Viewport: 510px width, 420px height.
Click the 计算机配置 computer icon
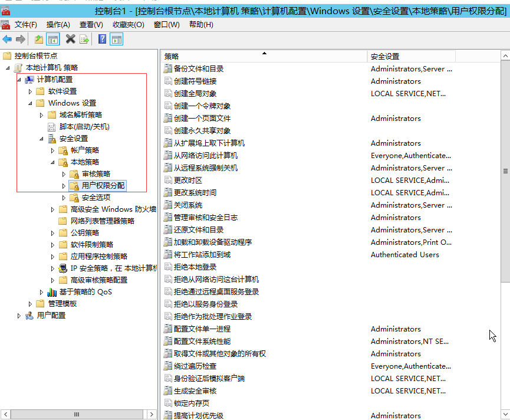coord(29,80)
